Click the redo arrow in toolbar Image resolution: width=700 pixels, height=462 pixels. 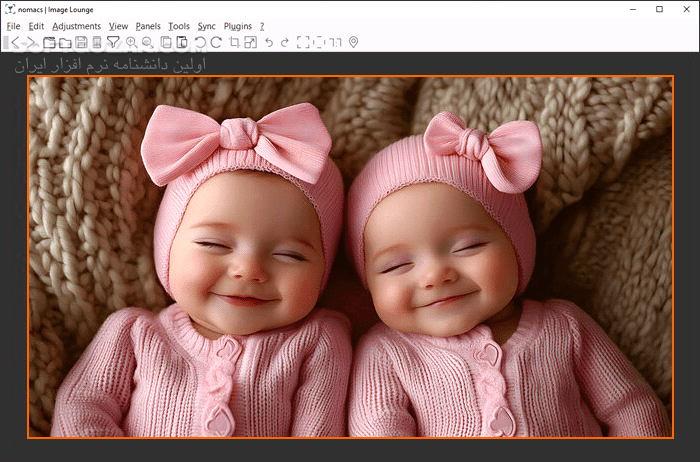pyautogui.click(x=285, y=42)
